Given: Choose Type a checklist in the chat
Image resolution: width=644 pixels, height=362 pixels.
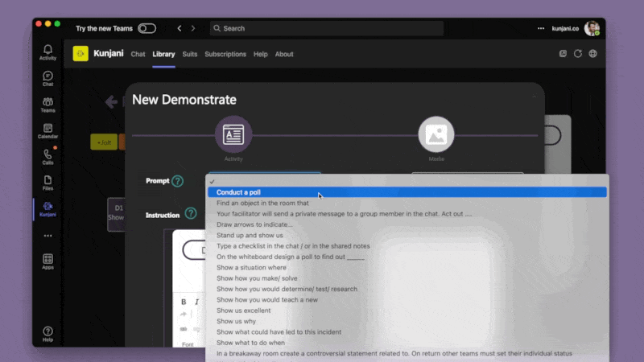Looking at the screenshot, I should pos(407,246).
